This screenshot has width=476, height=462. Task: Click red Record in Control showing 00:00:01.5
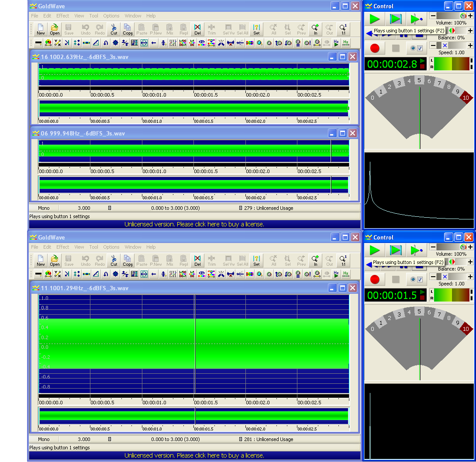click(x=375, y=279)
